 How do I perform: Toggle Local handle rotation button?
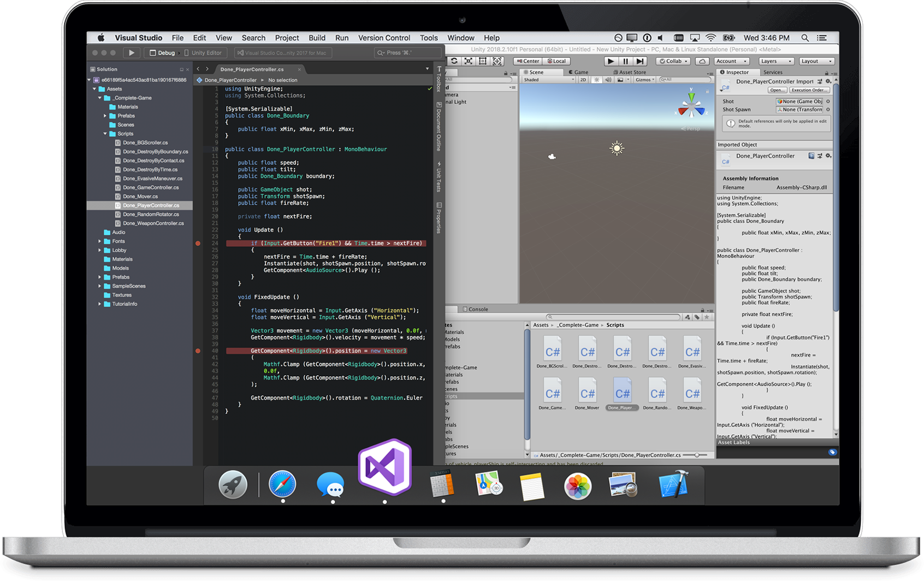(x=557, y=61)
